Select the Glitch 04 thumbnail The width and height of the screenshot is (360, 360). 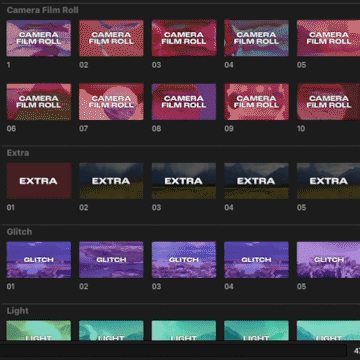click(x=256, y=260)
